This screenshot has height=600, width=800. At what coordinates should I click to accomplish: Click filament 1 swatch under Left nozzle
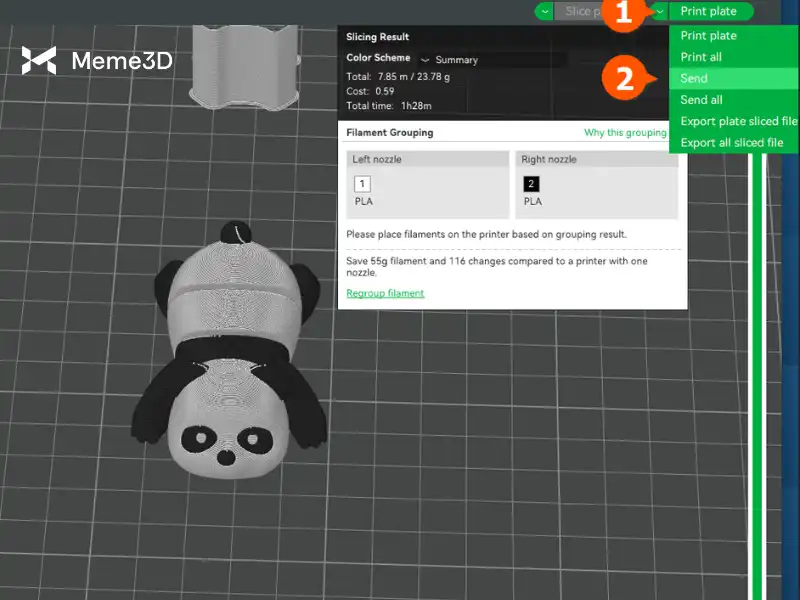pyautogui.click(x=363, y=184)
